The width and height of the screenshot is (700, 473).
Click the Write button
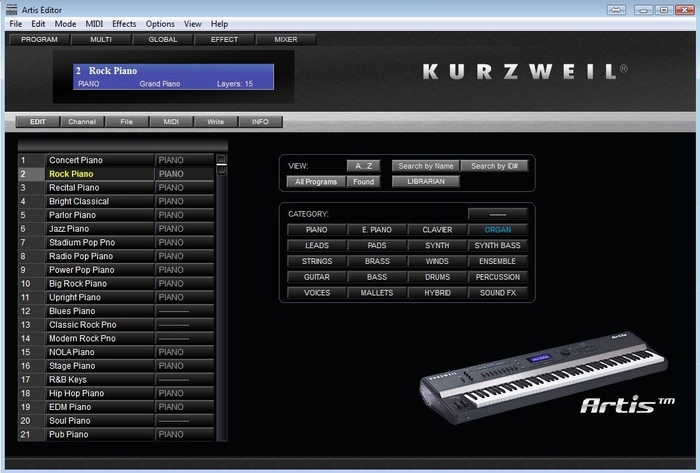[216, 121]
